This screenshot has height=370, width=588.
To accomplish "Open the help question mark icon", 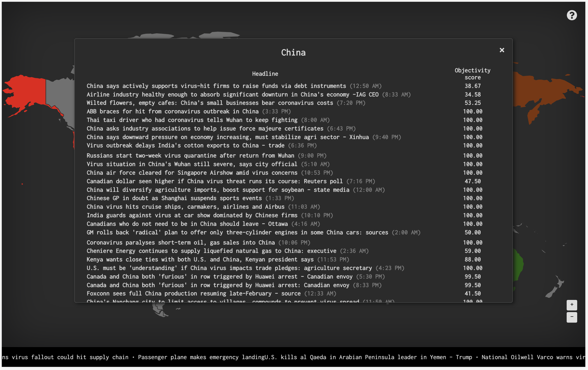I will click(x=571, y=15).
